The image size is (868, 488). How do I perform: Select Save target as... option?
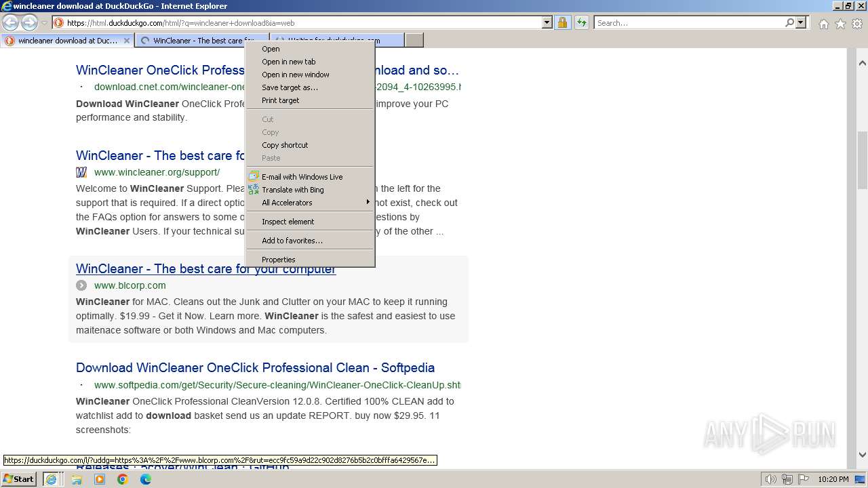[x=311, y=87]
